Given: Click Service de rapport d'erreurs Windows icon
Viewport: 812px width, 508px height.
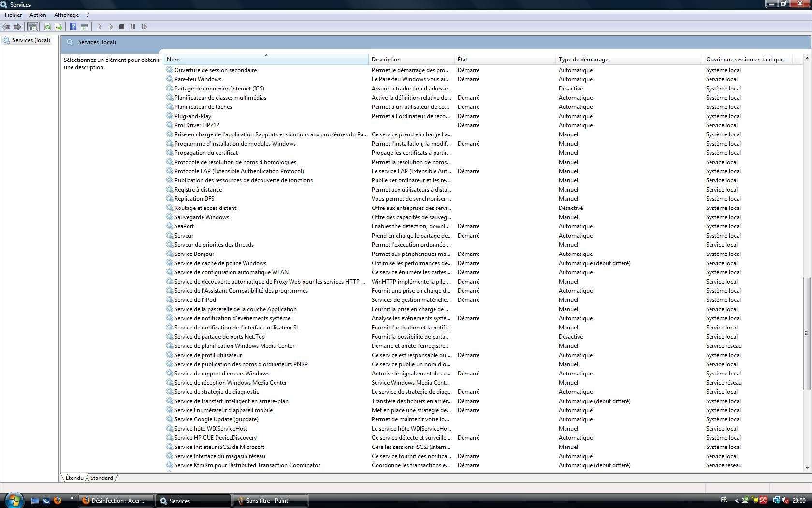Looking at the screenshot, I should [170, 374].
